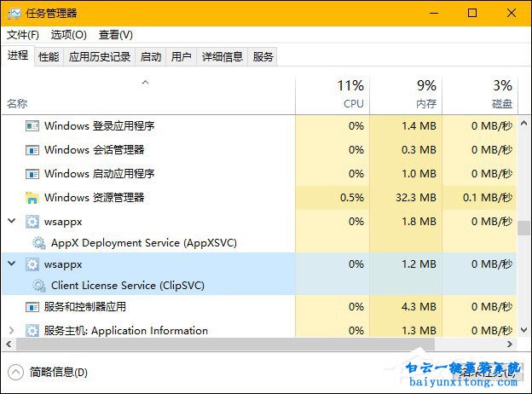Maximize the Task Manager window

(472, 14)
